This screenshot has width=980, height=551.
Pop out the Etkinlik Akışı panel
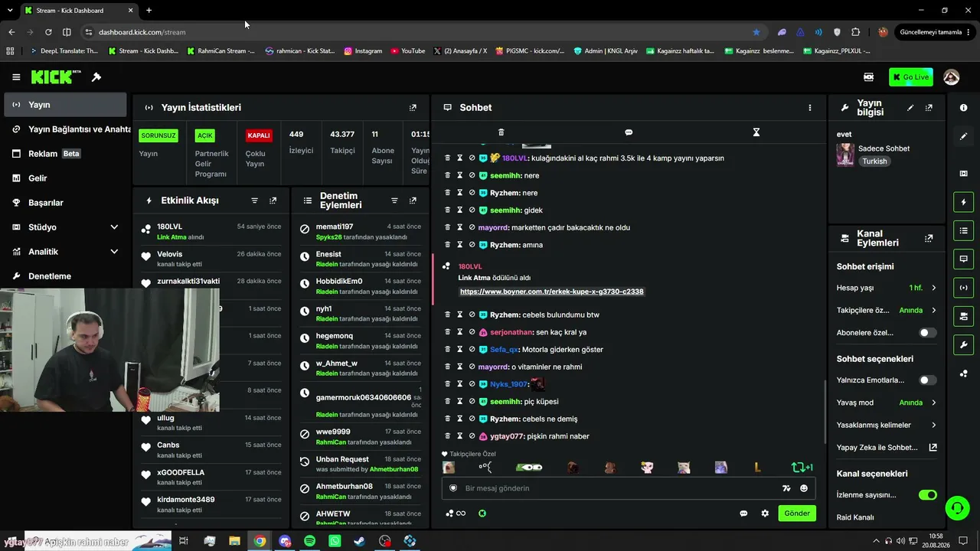(273, 201)
